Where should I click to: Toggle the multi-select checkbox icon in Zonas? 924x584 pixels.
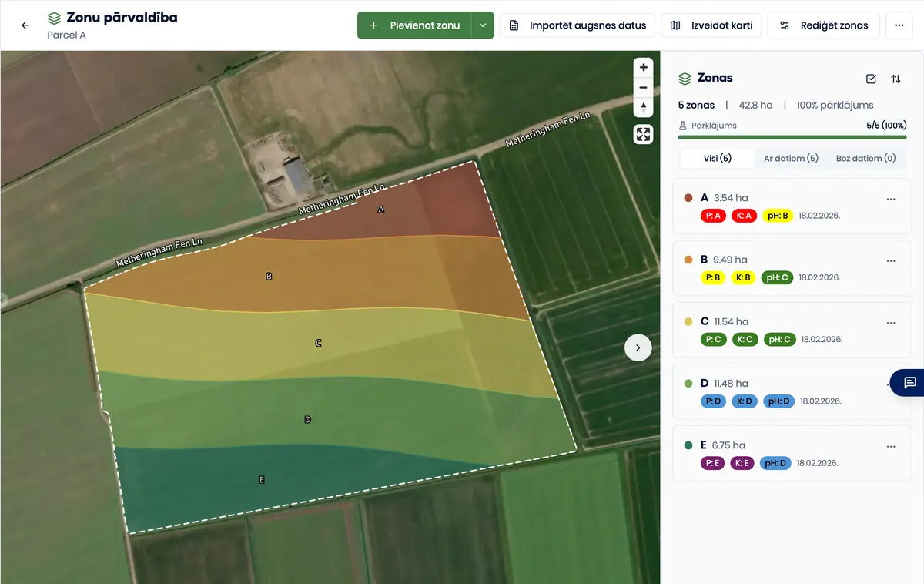click(x=871, y=79)
